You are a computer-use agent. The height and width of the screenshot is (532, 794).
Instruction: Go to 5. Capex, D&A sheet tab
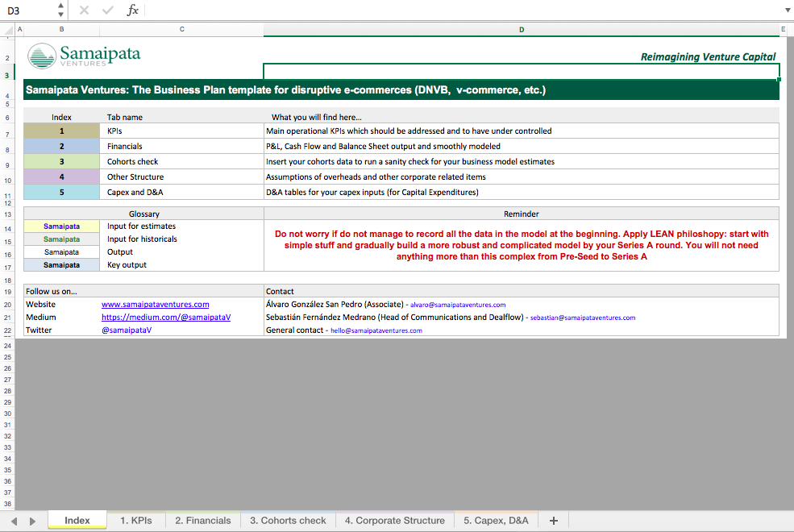click(x=496, y=521)
